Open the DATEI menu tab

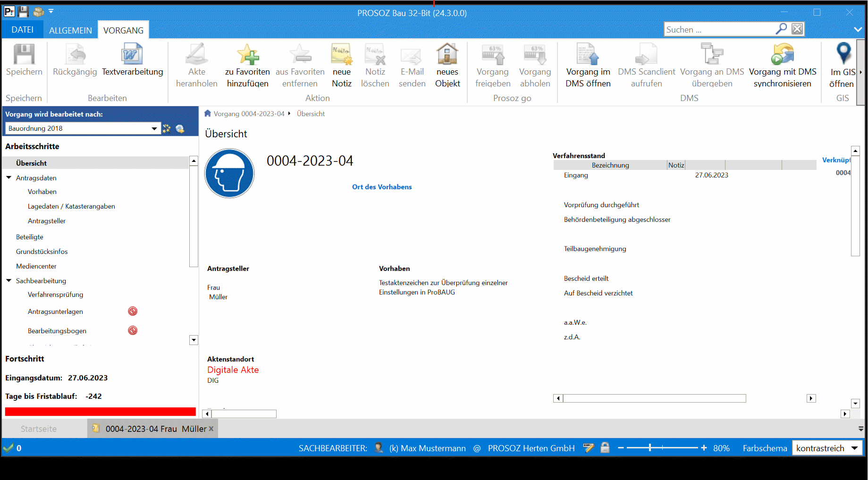[23, 30]
